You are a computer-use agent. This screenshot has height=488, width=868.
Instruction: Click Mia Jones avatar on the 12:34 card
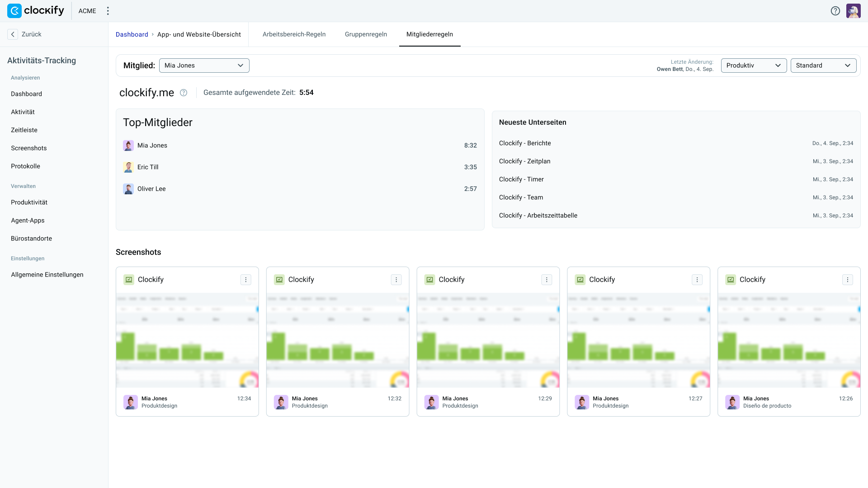pos(131,402)
